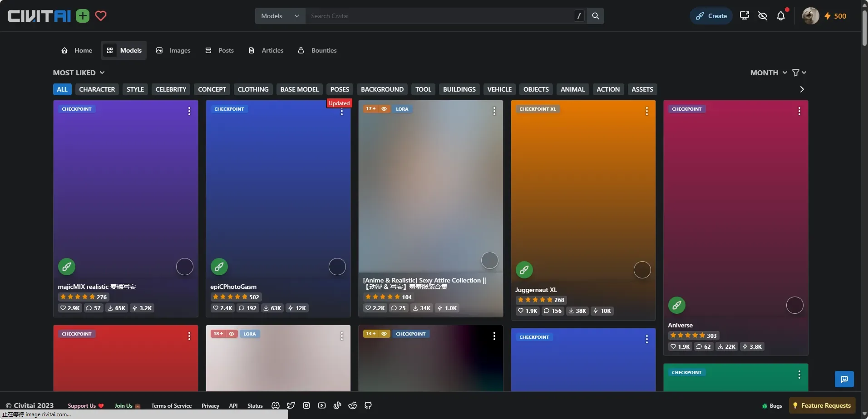Open the Bounties tab
The image size is (868, 419).
(317, 50)
